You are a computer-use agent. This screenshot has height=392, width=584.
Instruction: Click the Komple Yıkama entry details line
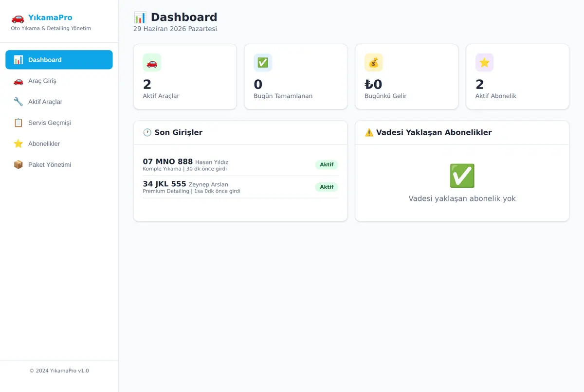[x=185, y=169]
